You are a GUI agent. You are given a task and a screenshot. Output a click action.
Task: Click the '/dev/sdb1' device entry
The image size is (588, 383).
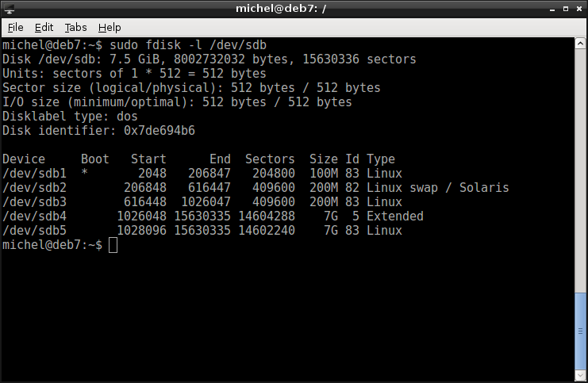[34, 173]
